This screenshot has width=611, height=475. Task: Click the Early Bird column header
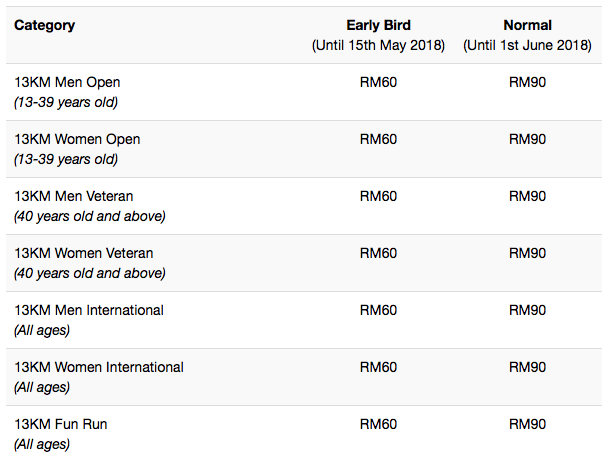point(378,25)
